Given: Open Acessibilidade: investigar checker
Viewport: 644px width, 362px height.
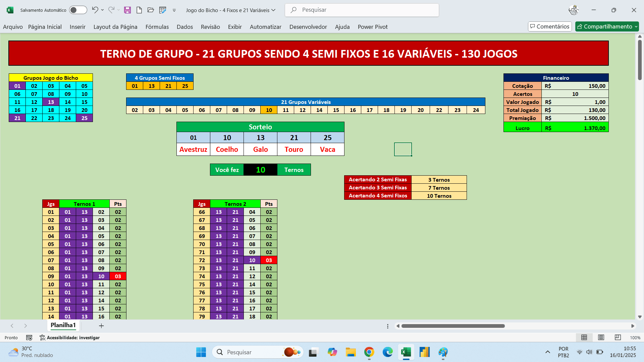Looking at the screenshot, I should [x=69, y=338].
